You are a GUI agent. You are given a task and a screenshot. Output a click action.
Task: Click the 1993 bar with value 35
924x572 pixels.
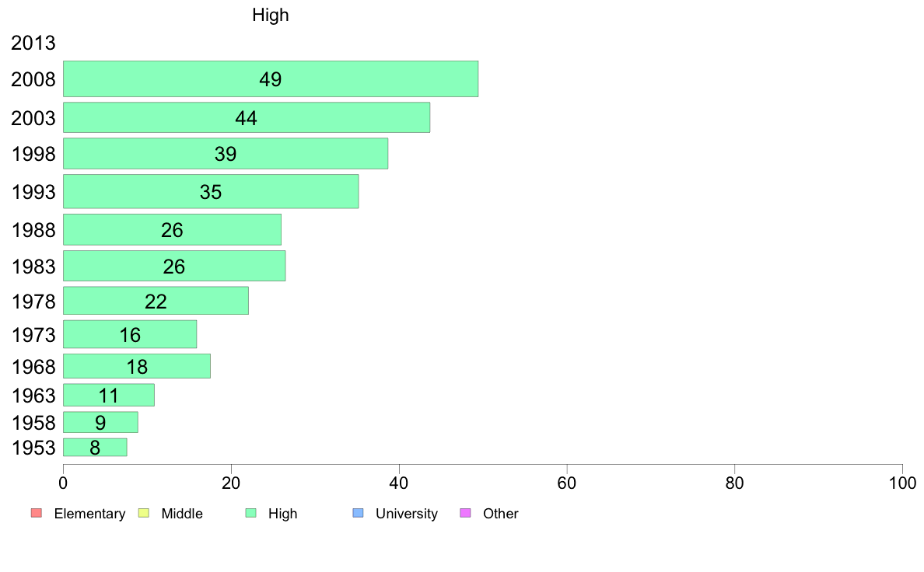211,191
